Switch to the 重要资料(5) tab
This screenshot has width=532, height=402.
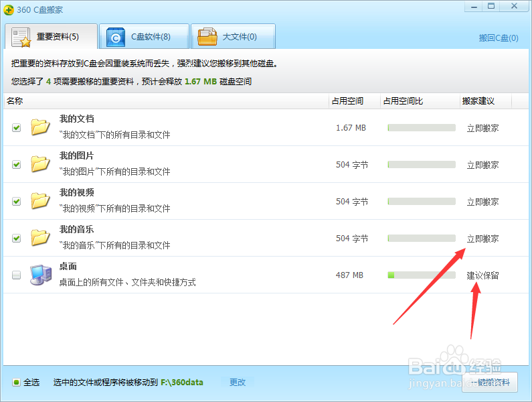52,36
